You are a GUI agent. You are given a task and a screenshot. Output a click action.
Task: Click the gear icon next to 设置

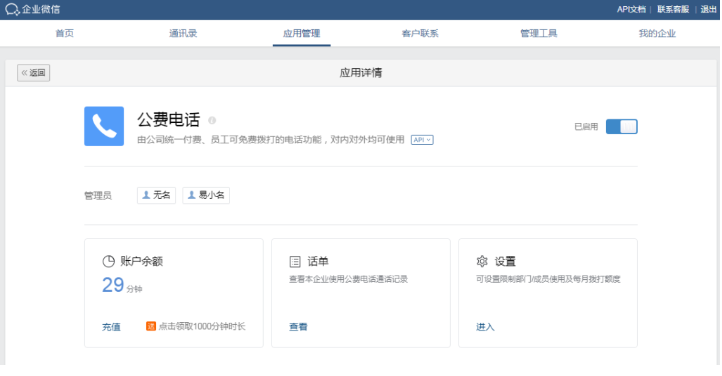(x=482, y=261)
